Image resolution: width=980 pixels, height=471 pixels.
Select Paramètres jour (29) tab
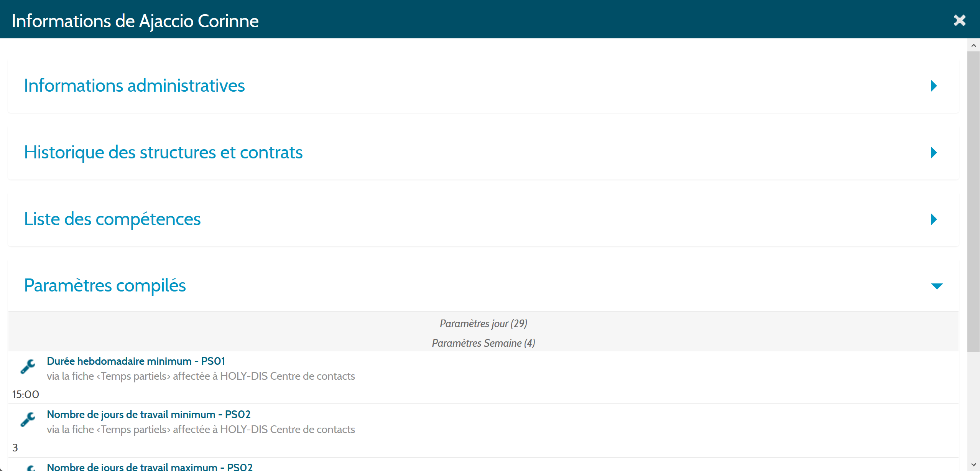point(483,323)
